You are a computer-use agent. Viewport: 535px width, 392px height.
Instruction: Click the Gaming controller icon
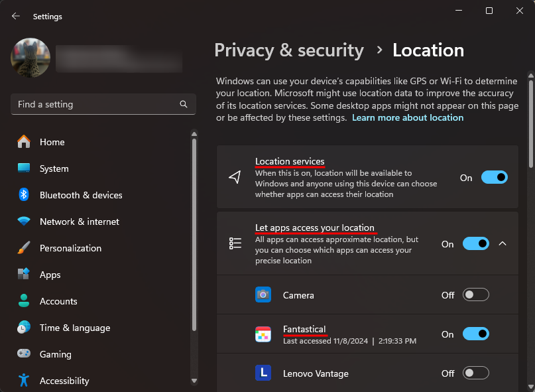(x=24, y=354)
